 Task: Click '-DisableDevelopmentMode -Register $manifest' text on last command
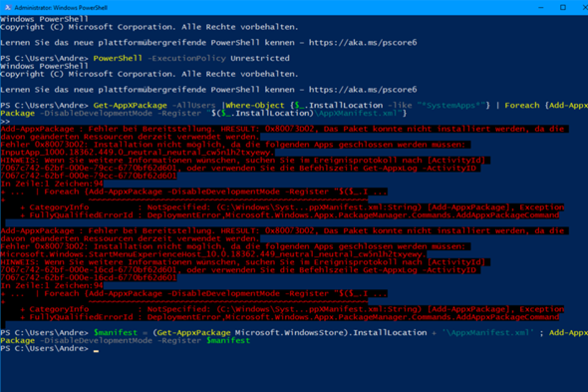145,340
